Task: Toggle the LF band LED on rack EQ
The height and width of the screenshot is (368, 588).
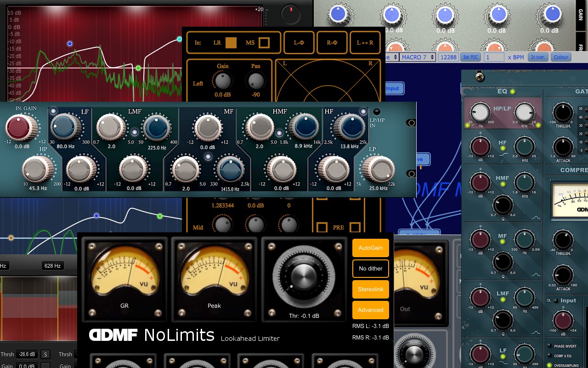Action: point(53,111)
